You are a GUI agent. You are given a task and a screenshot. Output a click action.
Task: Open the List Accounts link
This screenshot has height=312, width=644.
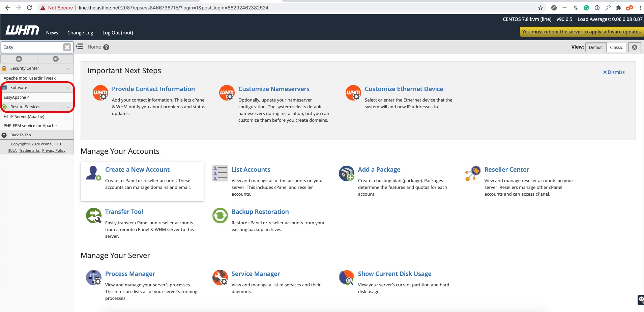coord(251,170)
